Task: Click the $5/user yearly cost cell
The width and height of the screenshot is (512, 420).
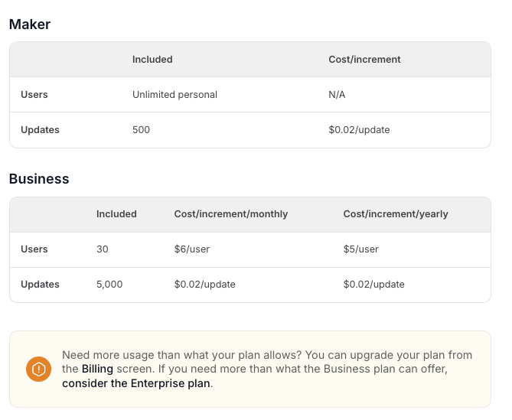Action: 360,249
